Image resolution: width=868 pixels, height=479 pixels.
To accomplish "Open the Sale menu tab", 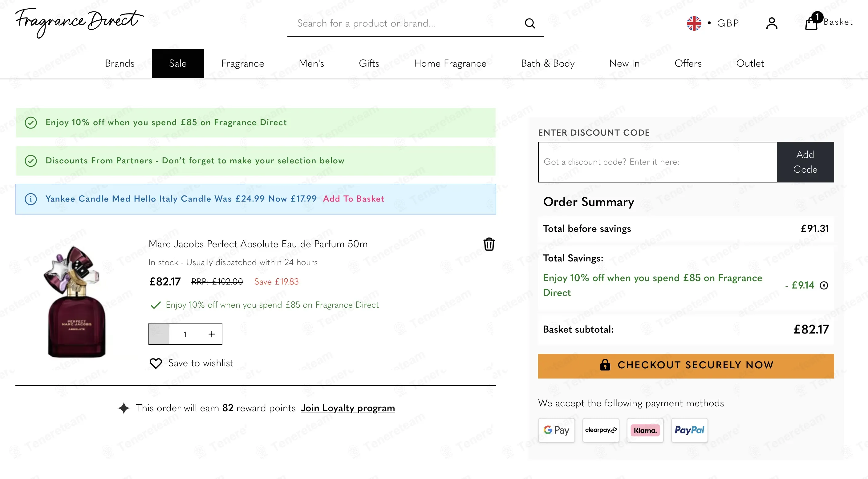I will click(x=178, y=63).
